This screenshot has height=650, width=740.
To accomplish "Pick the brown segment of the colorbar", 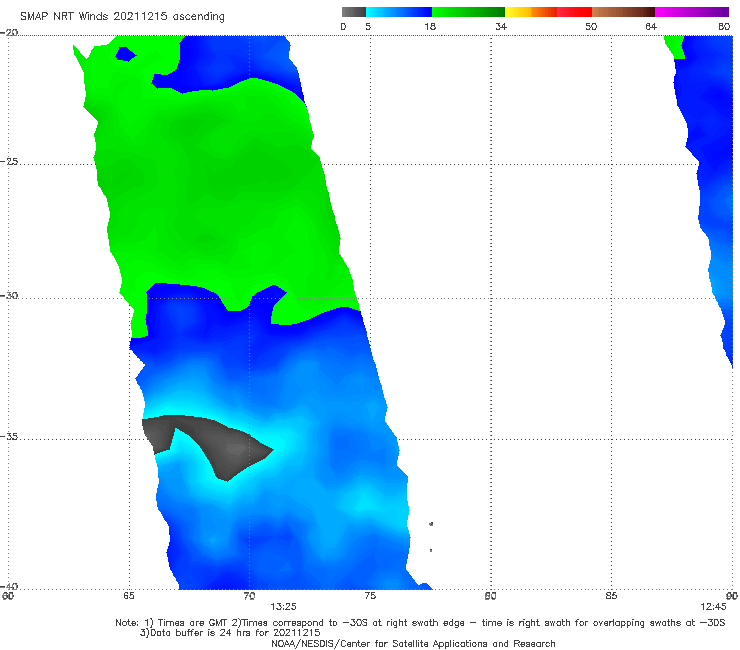I will tap(623, 12).
